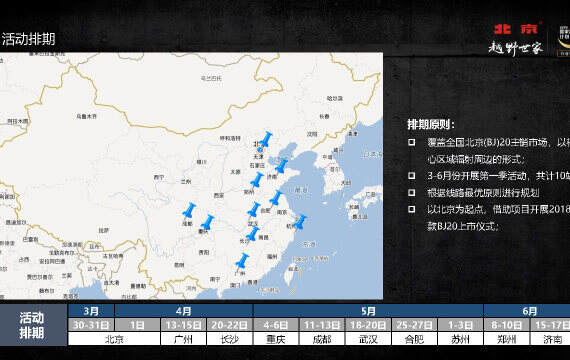
Task: Click the 越野世家 calligraphy logo
Action: coord(516,47)
